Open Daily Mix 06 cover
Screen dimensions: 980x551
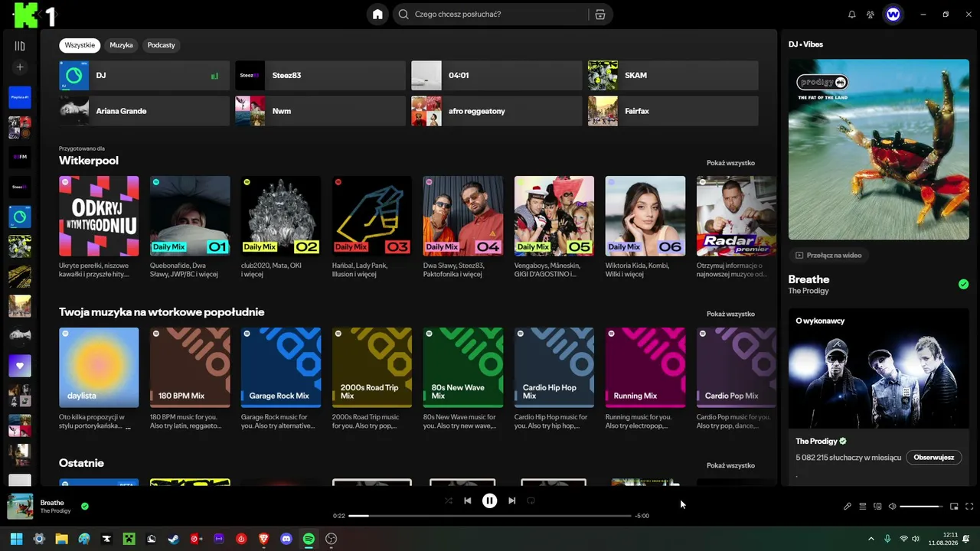645,216
